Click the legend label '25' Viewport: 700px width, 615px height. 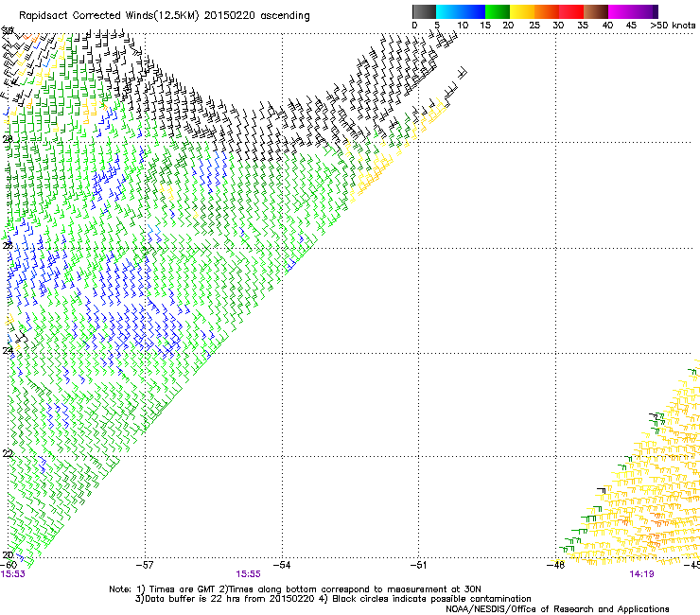(x=534, y=26)
